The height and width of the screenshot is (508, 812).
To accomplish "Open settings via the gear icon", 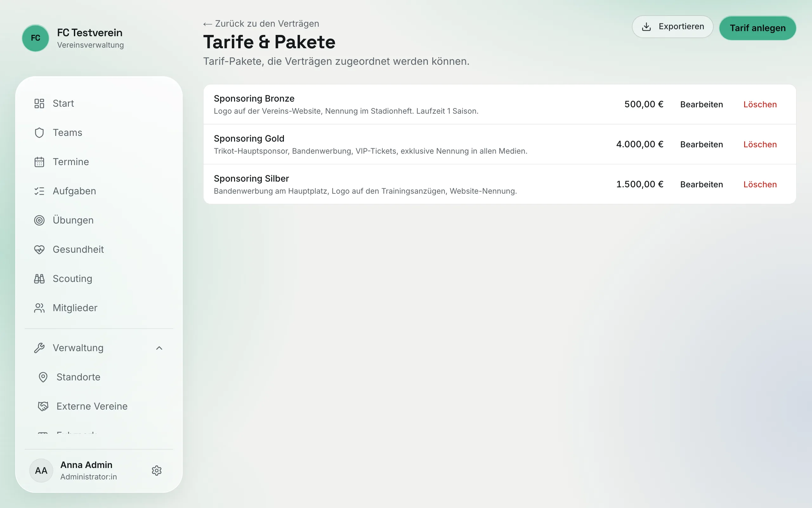I will (157, 470).
